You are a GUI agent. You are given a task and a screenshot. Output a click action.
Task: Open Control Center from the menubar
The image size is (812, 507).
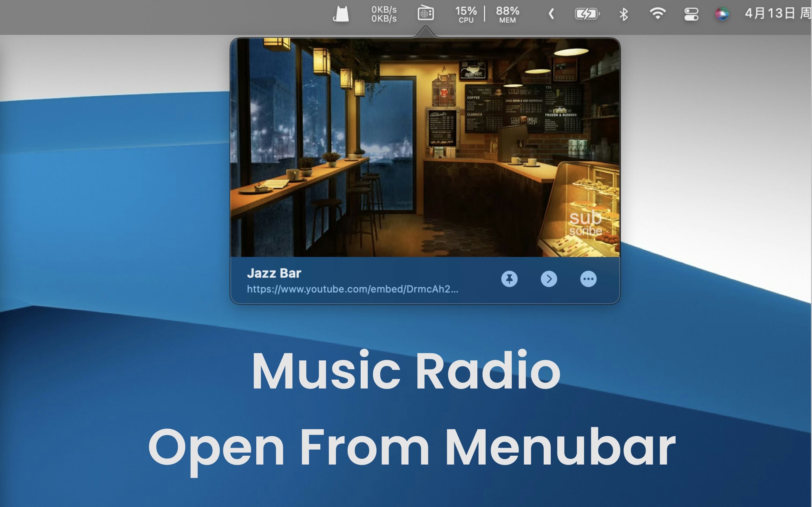coord(690,14)
